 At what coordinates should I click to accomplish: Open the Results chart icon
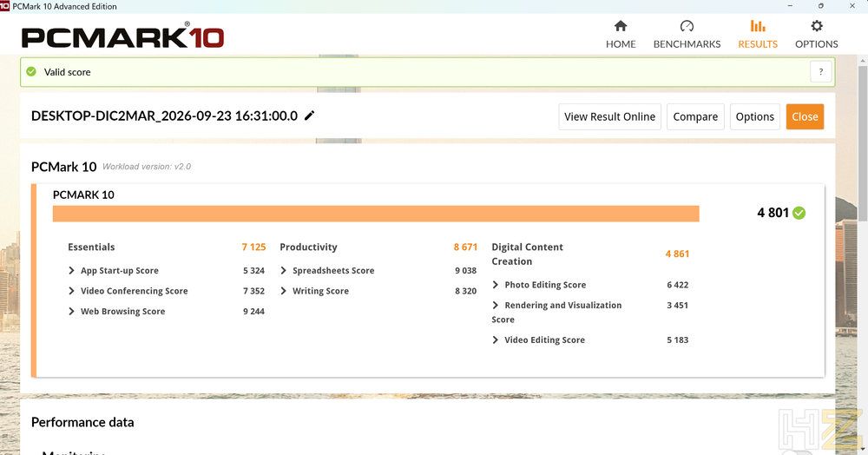tap(758, 26)
